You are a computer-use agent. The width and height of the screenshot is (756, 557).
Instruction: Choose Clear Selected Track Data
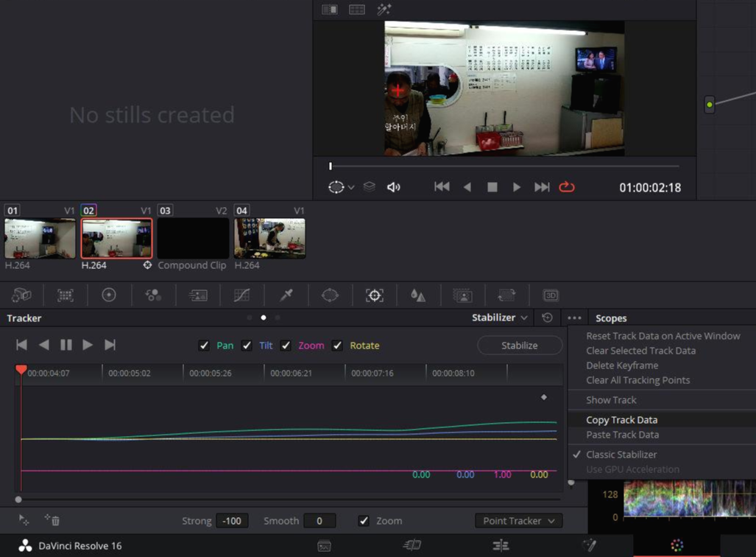tap(640, 351)
